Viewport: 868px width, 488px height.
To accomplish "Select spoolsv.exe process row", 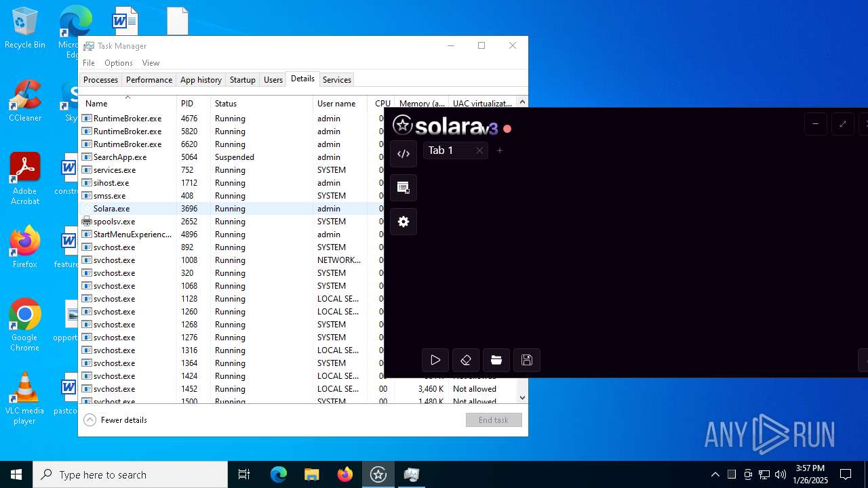I will tap(232, 222).
